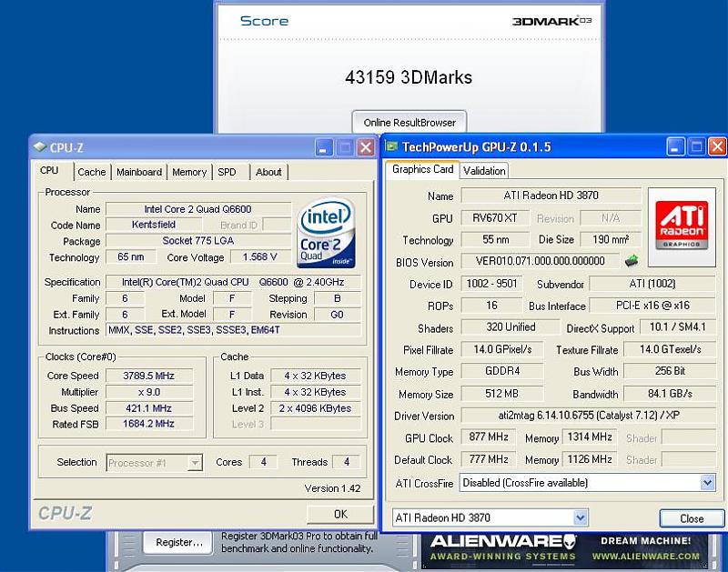The width and height of the screenshot is (728, 572).
Task: Click the BIOS save chip icon in GPU-Z
Action: click(x=631, y=261)
